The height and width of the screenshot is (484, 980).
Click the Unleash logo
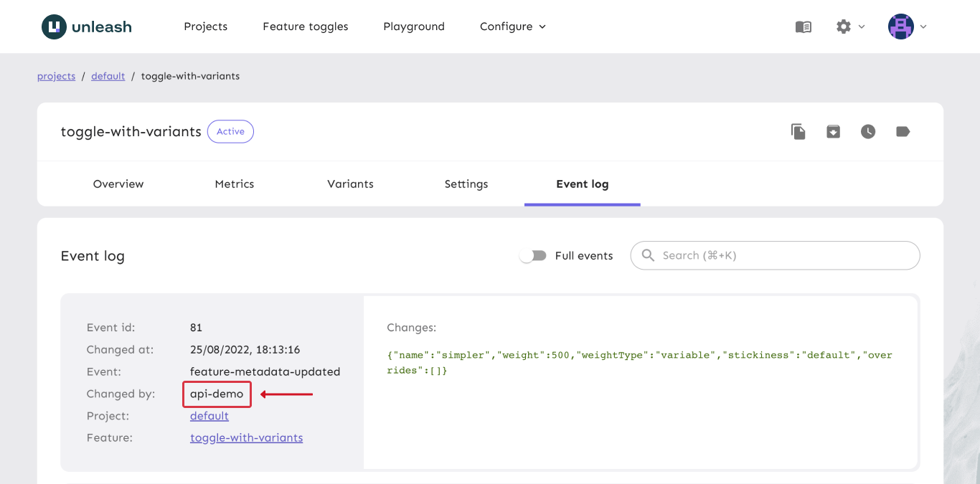point(86,27)
